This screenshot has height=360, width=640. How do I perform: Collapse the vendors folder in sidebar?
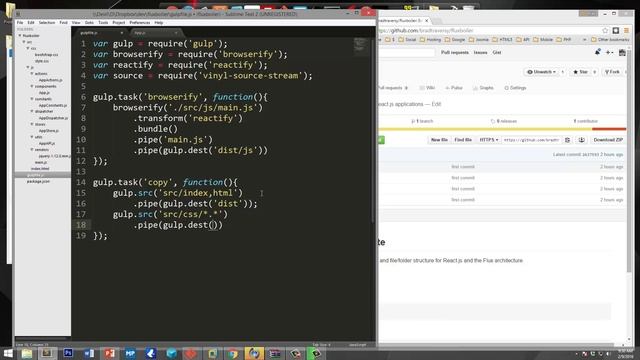pos(32,150)
